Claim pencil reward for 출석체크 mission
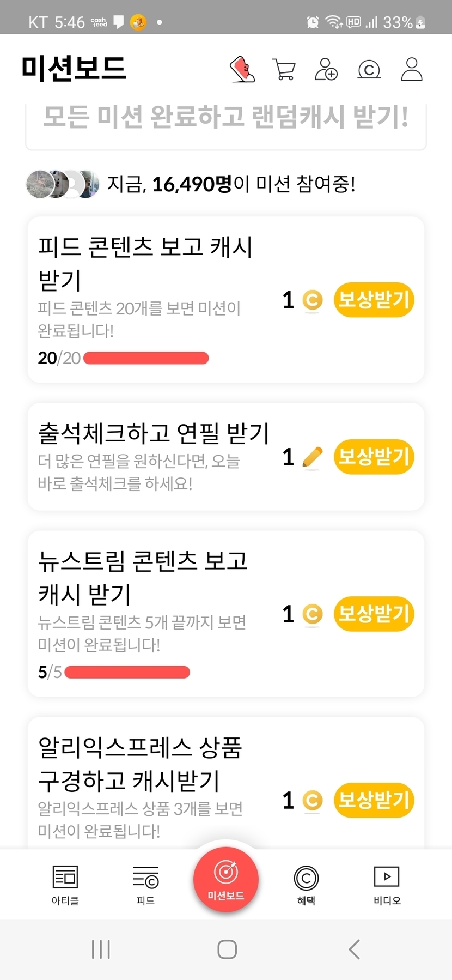 (374, 457)
